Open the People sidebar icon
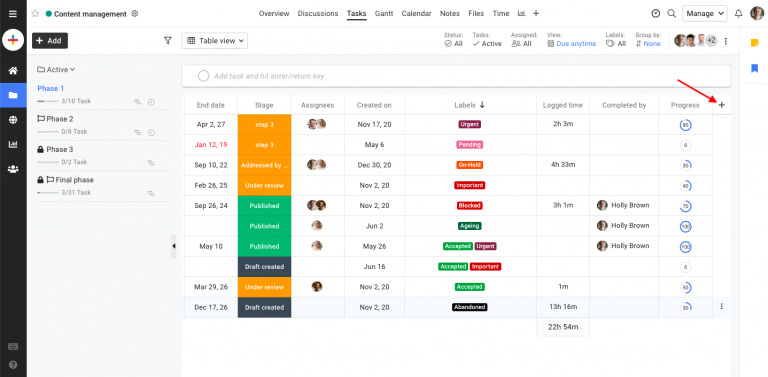The height and width of the screenshot is (377, 768). (13, 169)
